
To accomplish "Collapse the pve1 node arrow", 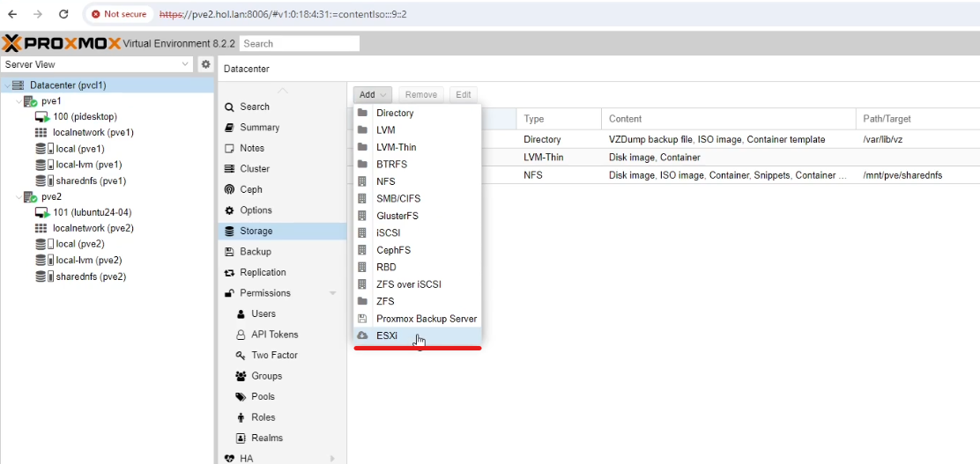I will (19, 101).
